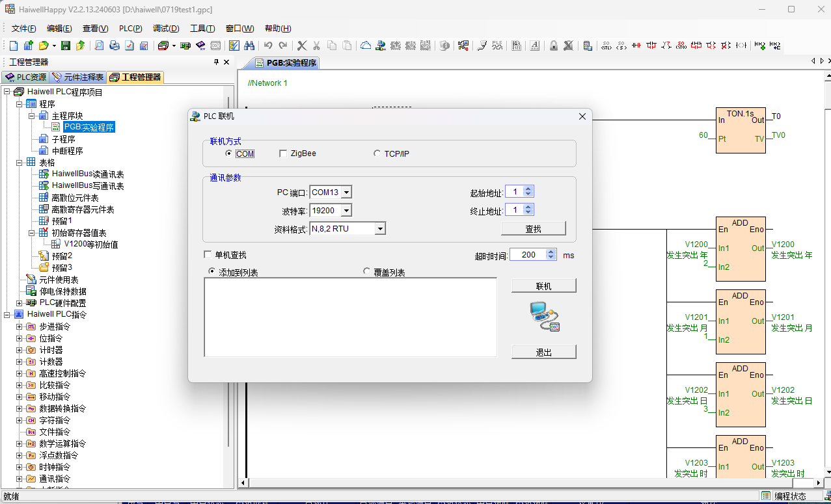
Task: Increase the 起始地址 value with up arrow
Action: 528,189
